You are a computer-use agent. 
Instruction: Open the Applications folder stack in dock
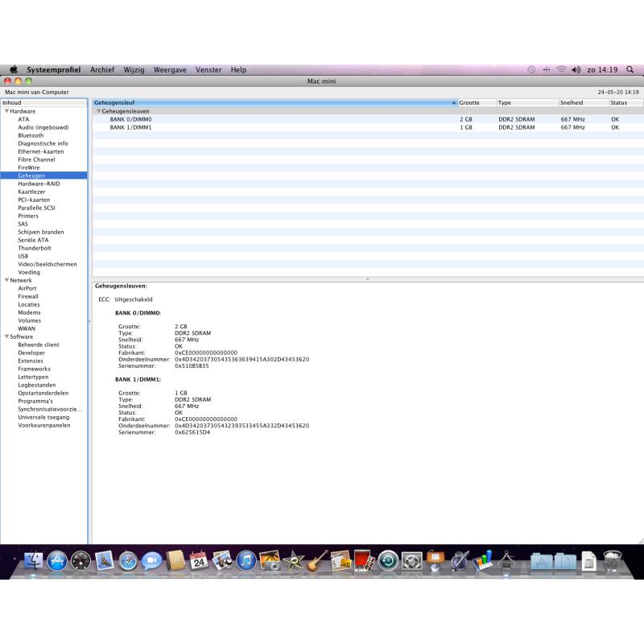[x=541, y=561]
